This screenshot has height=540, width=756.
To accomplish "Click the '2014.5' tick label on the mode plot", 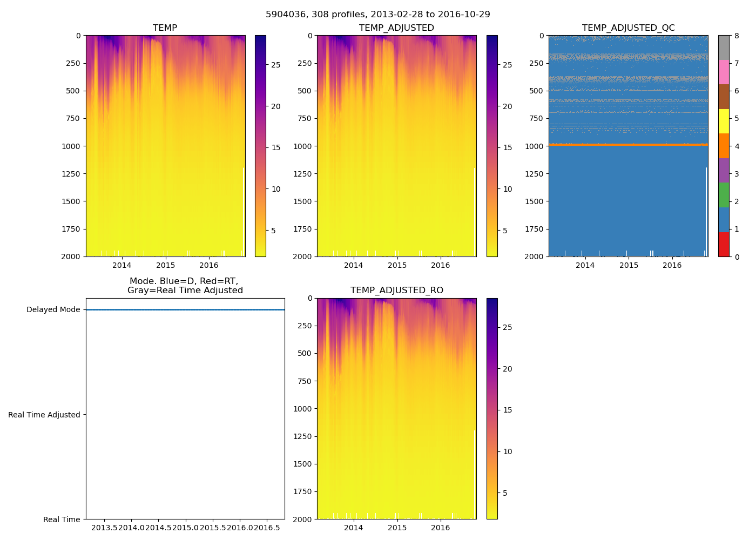I will click(158, 528).
